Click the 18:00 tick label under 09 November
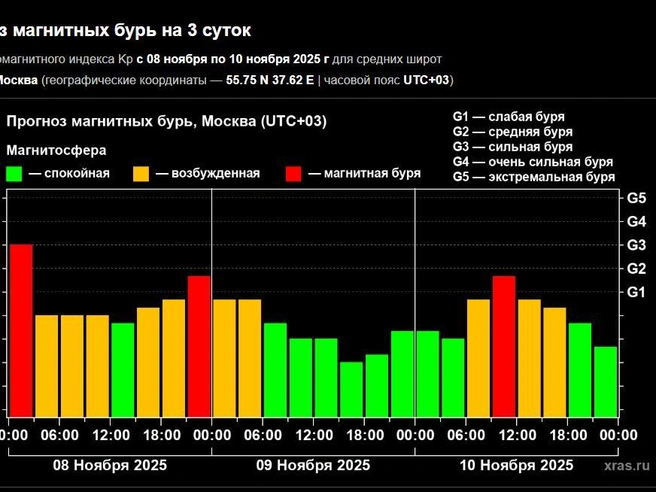The width and height of the screenshot is (656, 492). (365, 435)
